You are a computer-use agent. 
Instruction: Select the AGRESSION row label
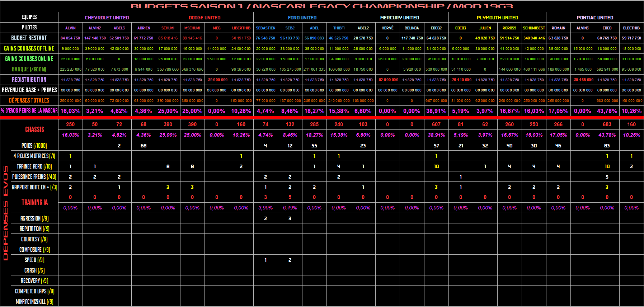(34, 218)
